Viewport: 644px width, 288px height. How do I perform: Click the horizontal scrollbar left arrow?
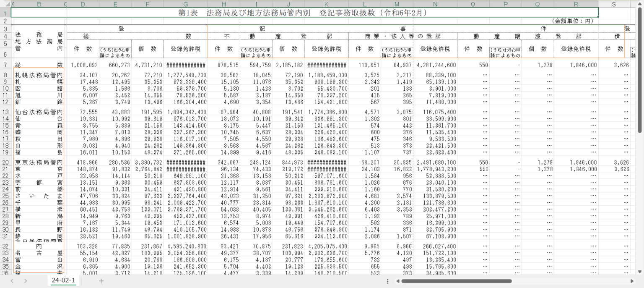pos(397,281)
